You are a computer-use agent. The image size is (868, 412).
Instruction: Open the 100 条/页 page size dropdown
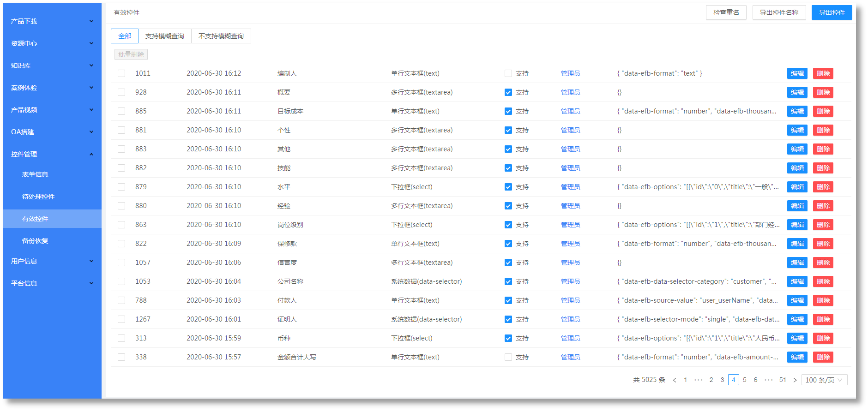click(x=824, y=380)
